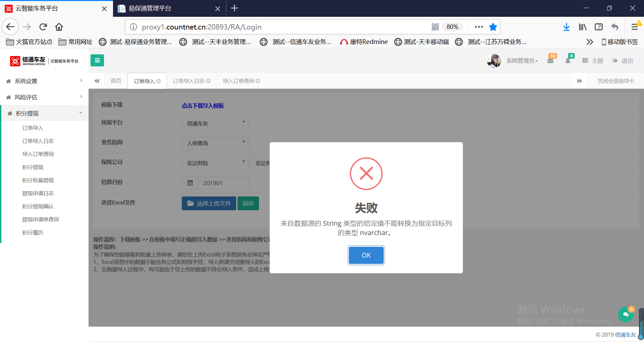Open 订单导入日志 in sidebar
Image resolution: width=644 pixels, height=342 pixels.
click(38, 141)
